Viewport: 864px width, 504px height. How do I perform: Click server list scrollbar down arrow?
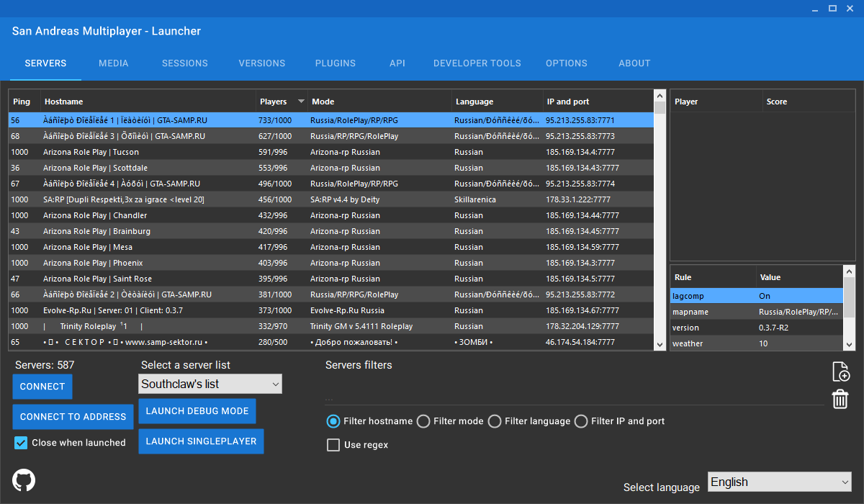pyautogui.click(x=660, y=344)
